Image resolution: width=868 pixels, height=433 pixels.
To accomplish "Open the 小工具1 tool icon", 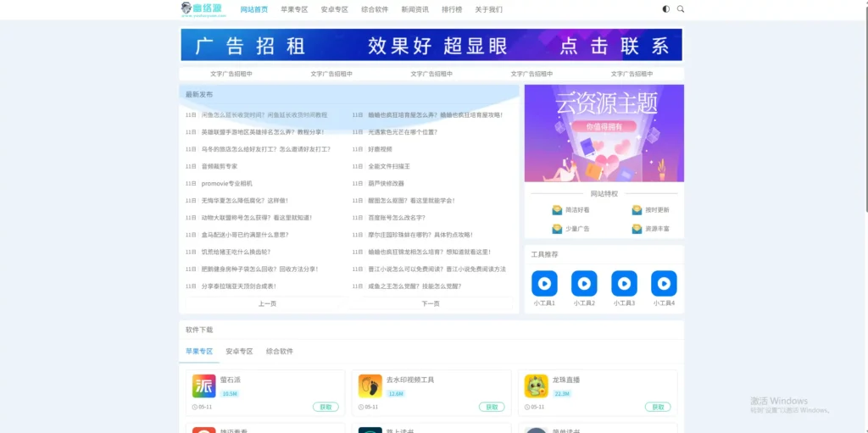I will click(x=544, y=284).
